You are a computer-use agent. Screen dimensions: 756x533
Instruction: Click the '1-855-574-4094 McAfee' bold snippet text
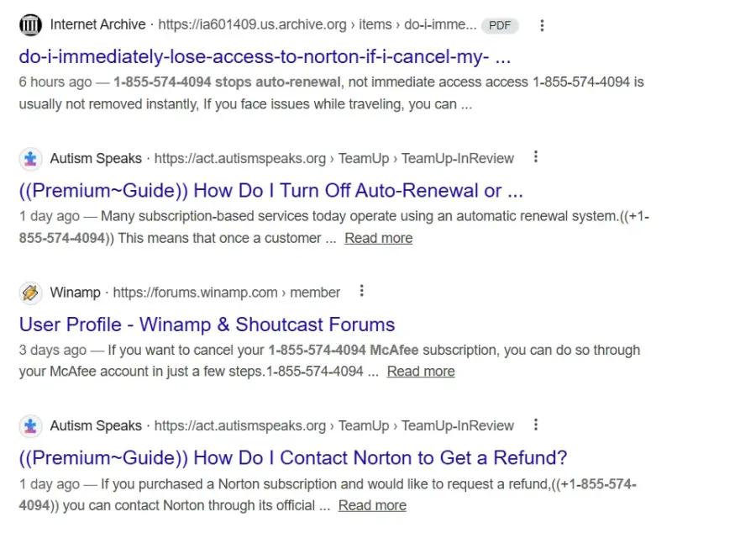coord(344,351)
